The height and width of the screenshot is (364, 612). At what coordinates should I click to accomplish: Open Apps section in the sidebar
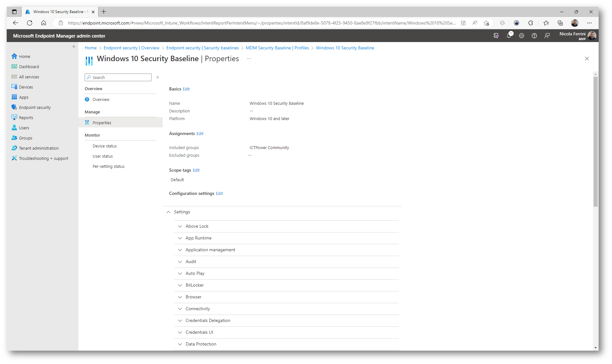tap(24, 97)
